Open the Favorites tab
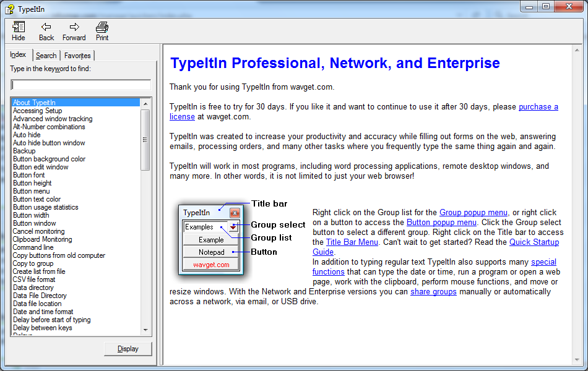Screen dimensions: 588x371 (77, 56)
